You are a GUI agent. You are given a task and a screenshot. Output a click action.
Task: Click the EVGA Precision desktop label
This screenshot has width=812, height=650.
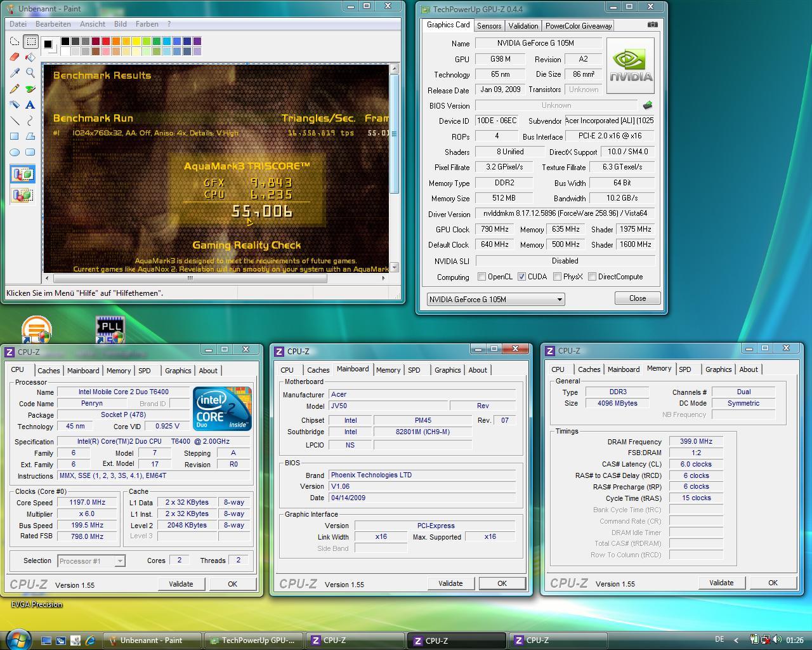click(x=37, y=604)
